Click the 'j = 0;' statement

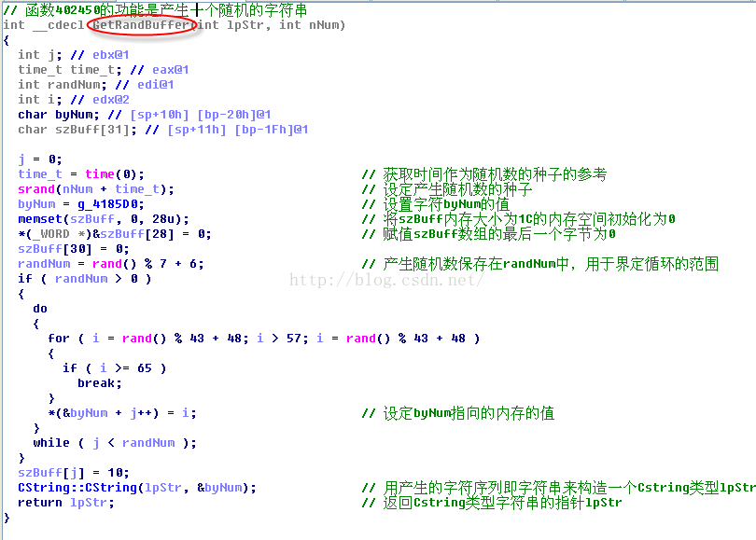(40, 159)
